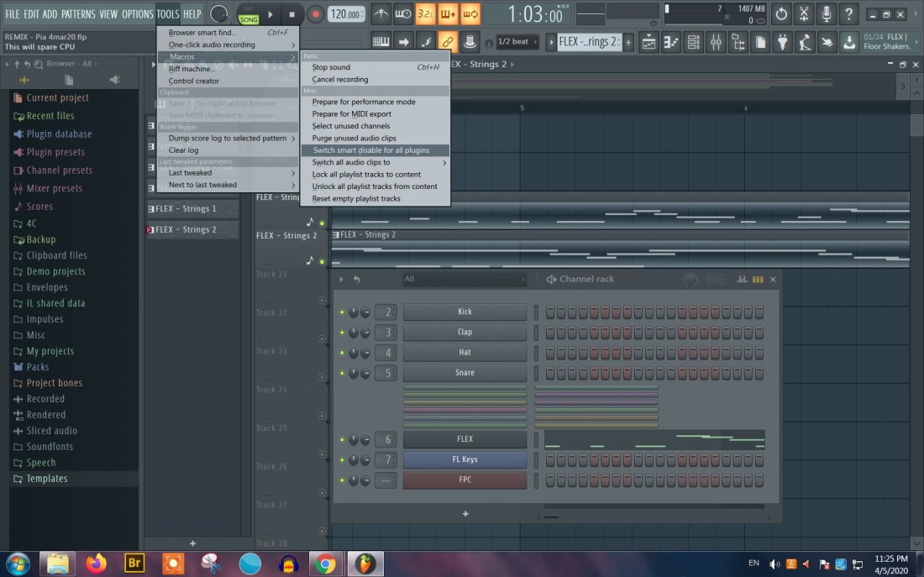Switch the PAT/SONG mode toggle
Viewport: 924px width, 577px height.
point(249,14)
